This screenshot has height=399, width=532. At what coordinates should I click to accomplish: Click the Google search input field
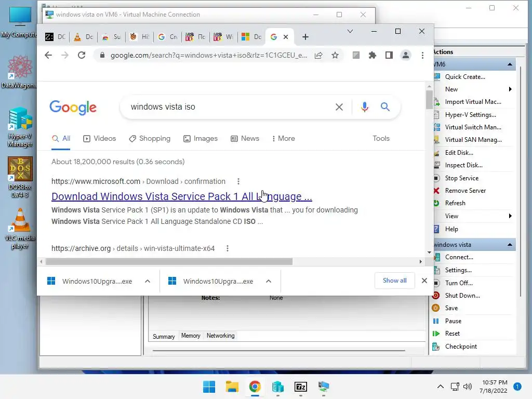pos(231,107)
